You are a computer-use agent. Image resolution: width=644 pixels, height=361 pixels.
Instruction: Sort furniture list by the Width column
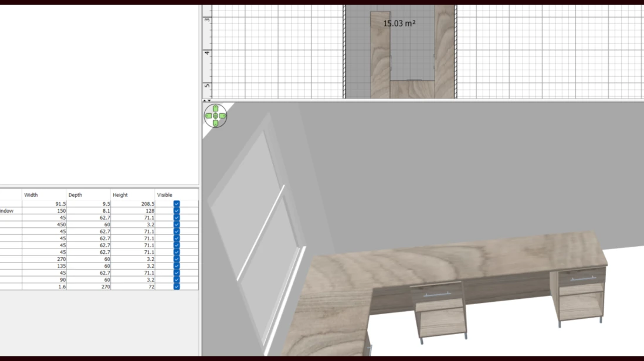(x=32, y=195)
